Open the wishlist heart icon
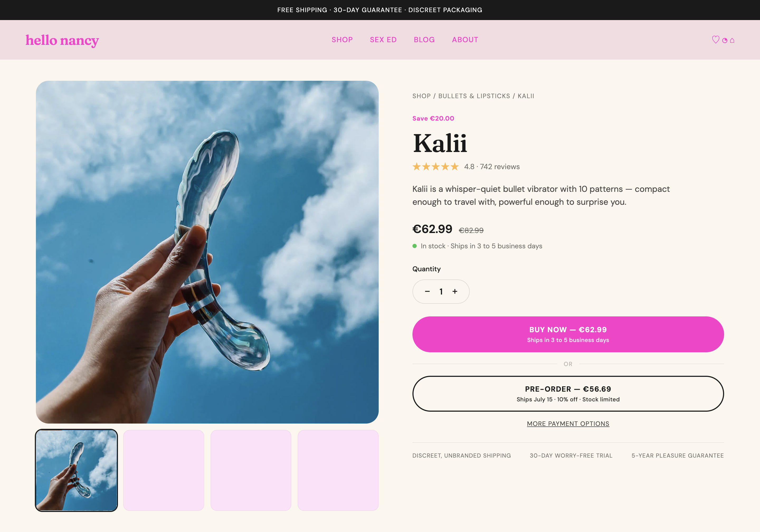The image size is (760, 532). click(715, 40)
